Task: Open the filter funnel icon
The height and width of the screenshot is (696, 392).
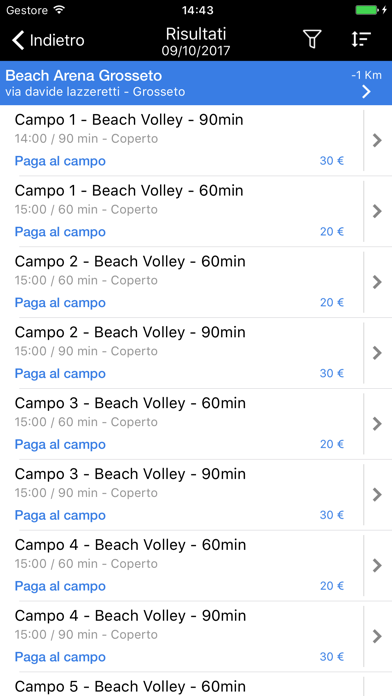Action: click(312, 40)
